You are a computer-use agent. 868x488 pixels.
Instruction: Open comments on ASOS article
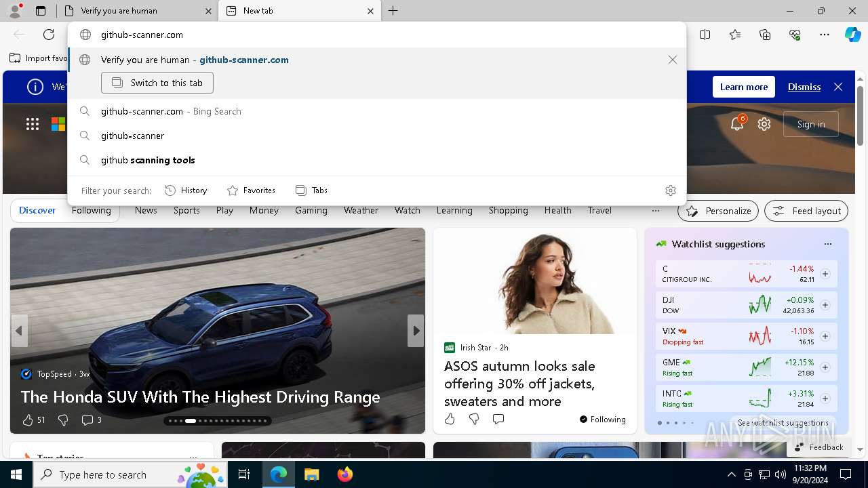click(498, 419)
